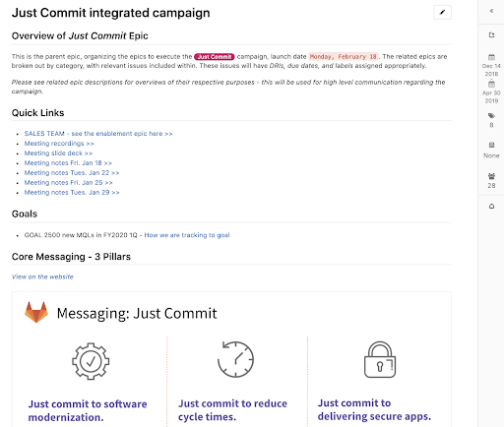Viewport: 504px width, 427px height.
Task: Open Meeting notes Tues. Jan 22
Action: [72, 173]
